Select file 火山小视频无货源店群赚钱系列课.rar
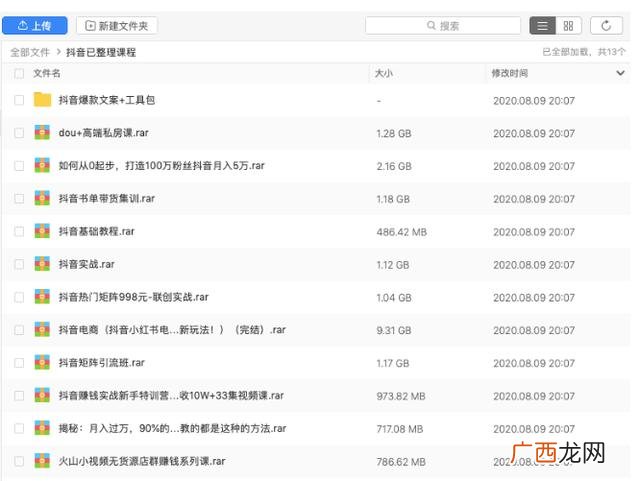 point(142,461)
